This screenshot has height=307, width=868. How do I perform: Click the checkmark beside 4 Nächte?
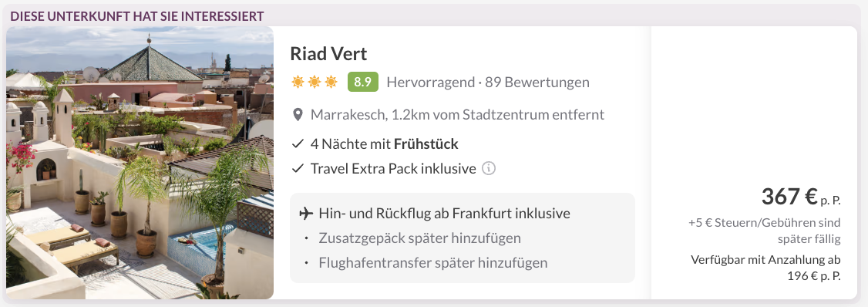[x=298, y=144]
